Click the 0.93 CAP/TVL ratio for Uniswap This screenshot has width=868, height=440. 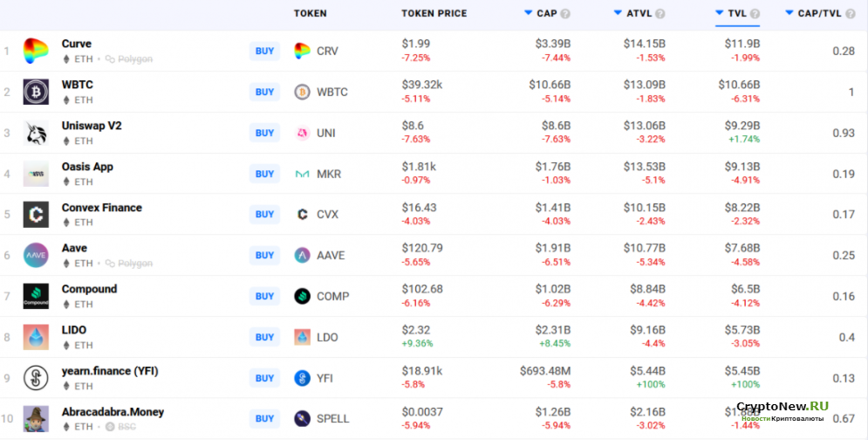(844, 133)
